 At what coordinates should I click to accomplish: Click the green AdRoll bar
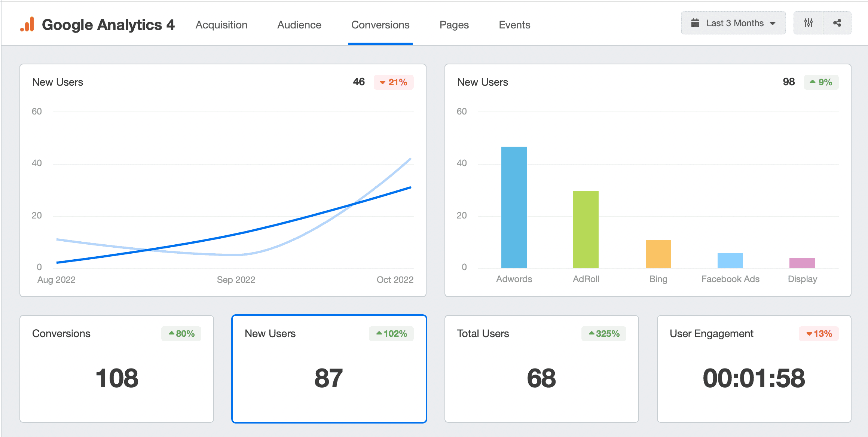[x=586, y=229]
